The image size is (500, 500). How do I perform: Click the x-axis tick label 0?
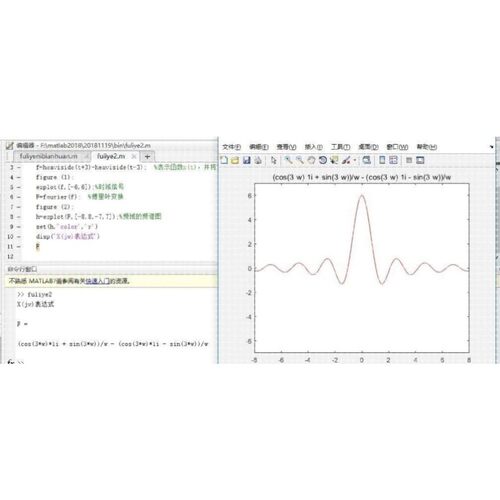click(x=362, y=360)
